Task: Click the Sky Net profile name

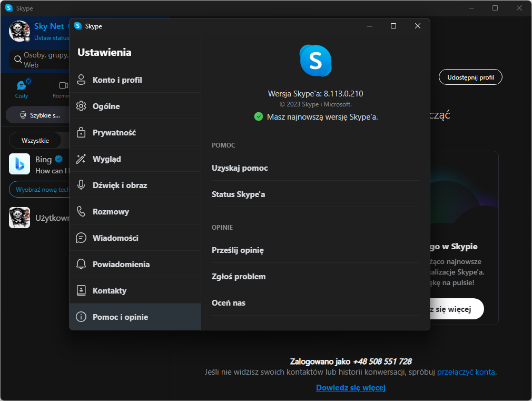Action: click(49, 26)
